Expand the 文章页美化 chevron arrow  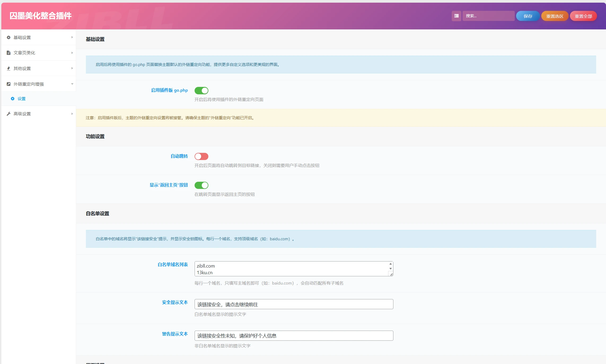coord(72,53)
